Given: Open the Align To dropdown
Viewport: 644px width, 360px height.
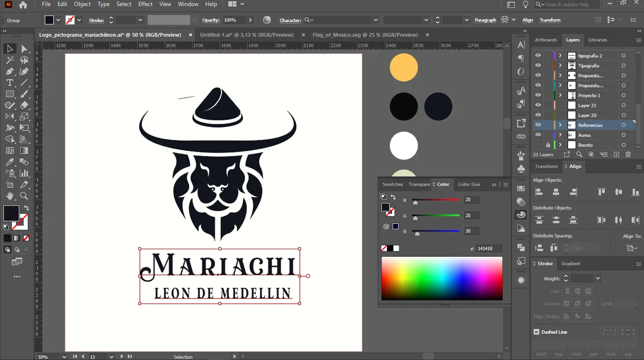Looking at the screenshot, I should 631,248.
